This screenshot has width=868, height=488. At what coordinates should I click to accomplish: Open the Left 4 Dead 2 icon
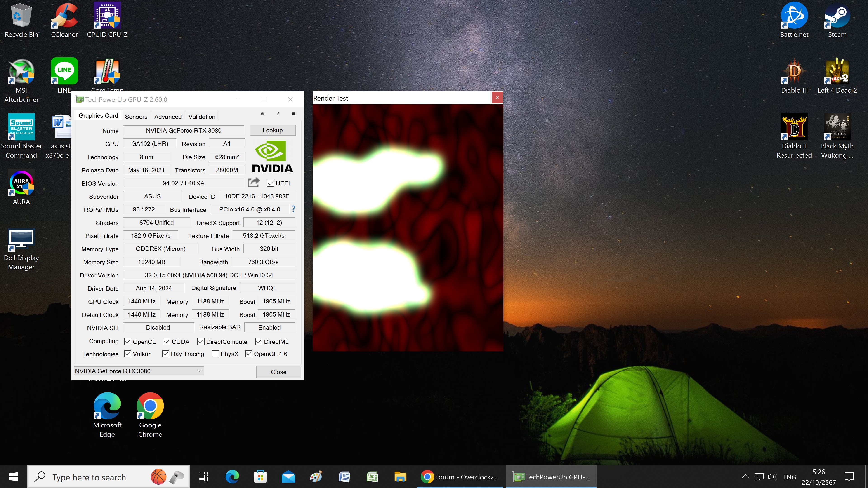point(837,76)
